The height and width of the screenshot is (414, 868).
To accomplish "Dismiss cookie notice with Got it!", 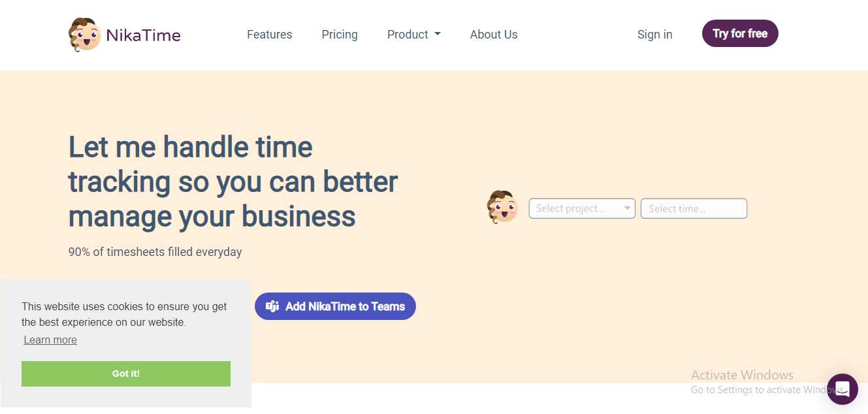I will pyautogui.click(x=126, y=374).
